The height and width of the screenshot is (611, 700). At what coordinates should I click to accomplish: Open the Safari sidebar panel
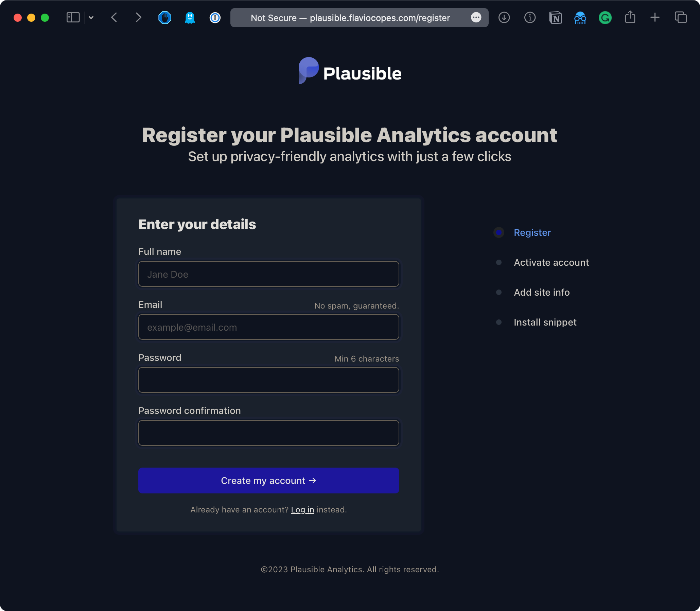click(x=73, y=17)
